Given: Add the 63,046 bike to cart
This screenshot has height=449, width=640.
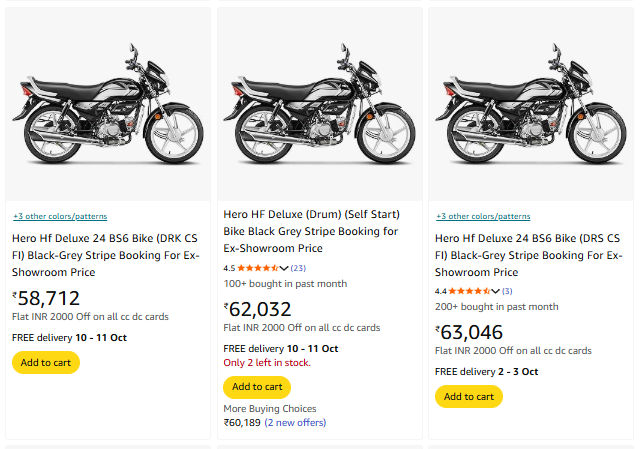Looking at the screenshot, I should pos(468,396).
